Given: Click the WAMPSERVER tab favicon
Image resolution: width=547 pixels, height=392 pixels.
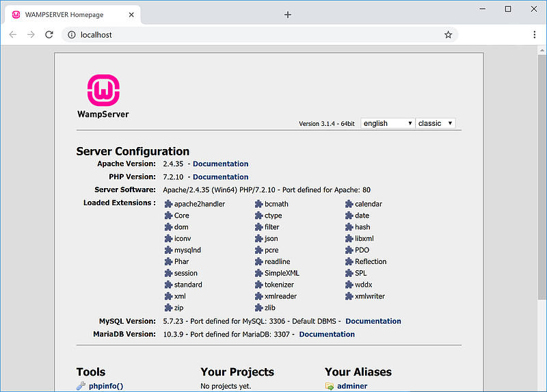Looking at the screenshot, I should click(16, 14).
